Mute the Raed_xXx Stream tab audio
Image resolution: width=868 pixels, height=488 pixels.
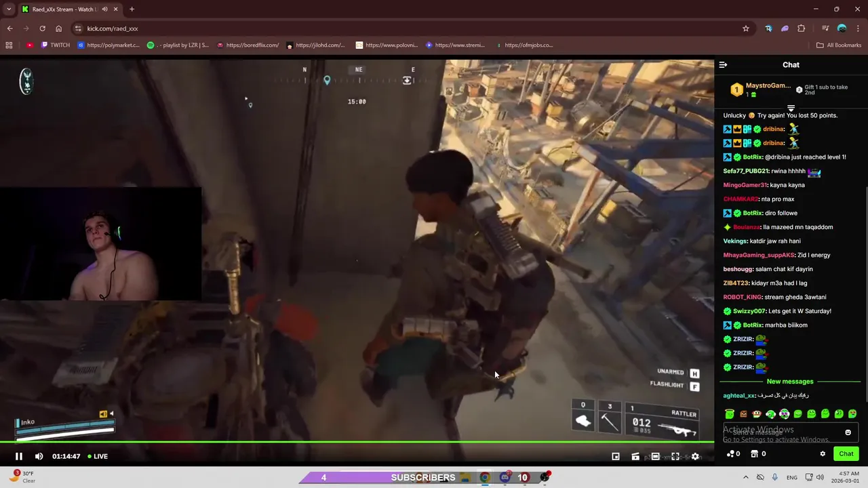pos(104,9)
